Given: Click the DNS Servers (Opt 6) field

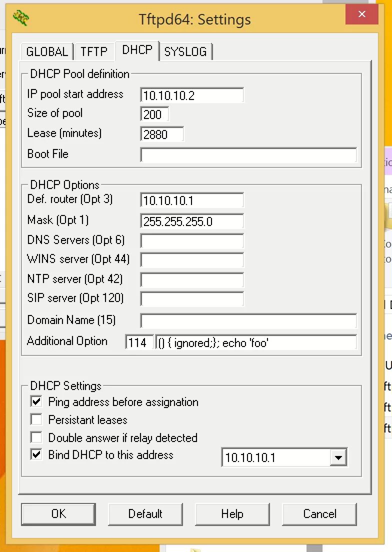Looking at the screenshot, I should pyautogui.click(x=192, y=241).
